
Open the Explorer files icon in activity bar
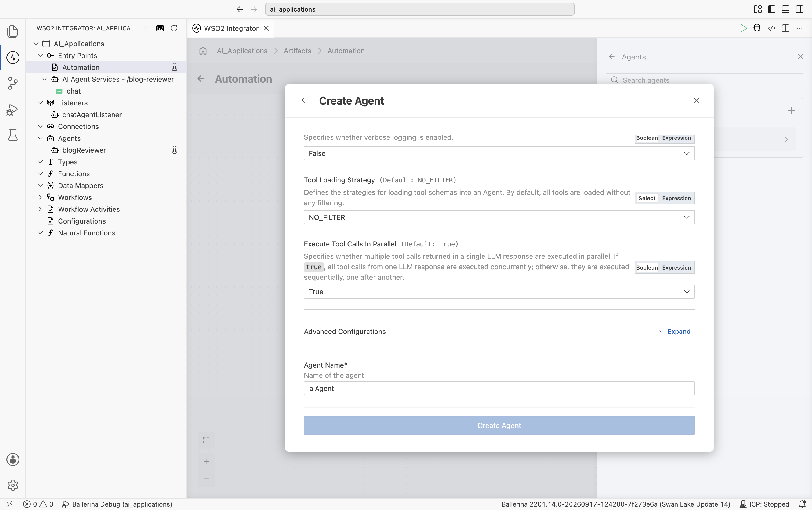[12, 31]
